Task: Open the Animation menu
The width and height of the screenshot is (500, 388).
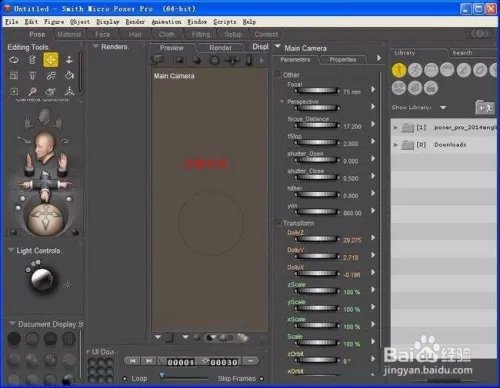Action: [x=166, y=22]
